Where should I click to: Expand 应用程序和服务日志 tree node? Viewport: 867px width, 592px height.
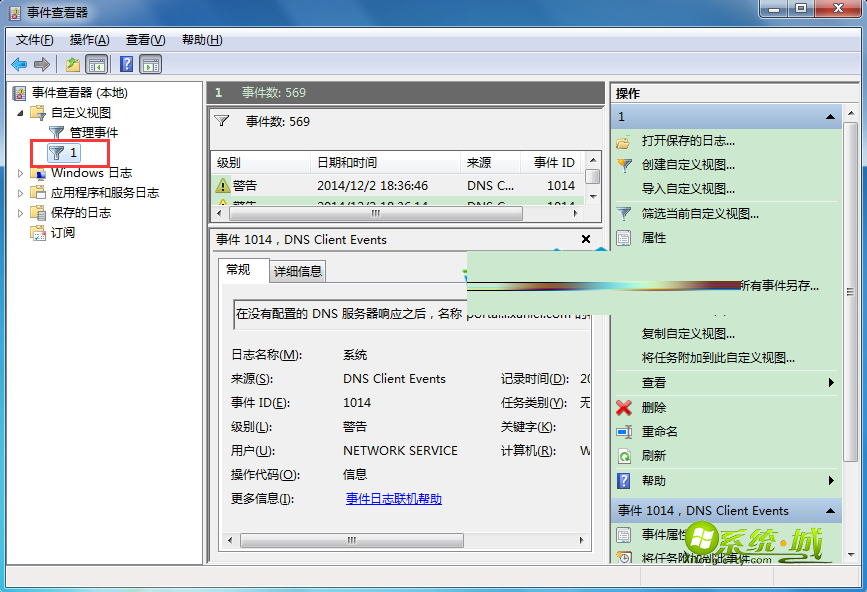click(x=21, y=193)
